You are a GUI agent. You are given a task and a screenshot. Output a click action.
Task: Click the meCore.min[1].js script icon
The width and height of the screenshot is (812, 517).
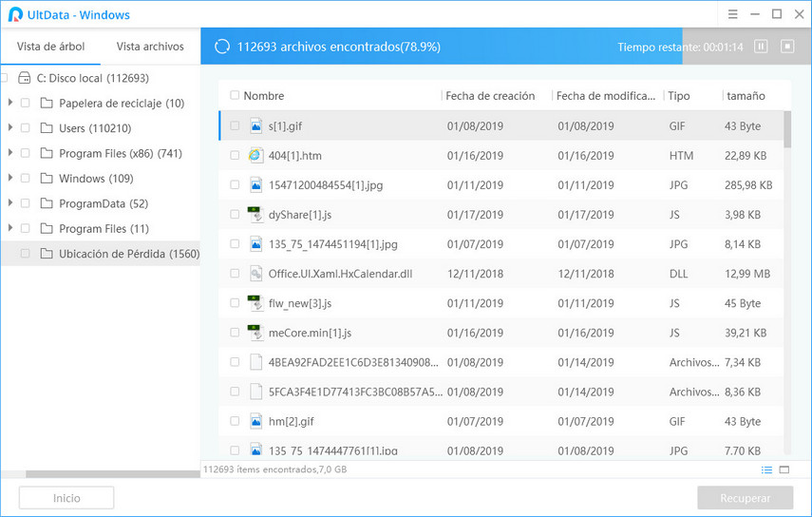click(x=255, y=333)
